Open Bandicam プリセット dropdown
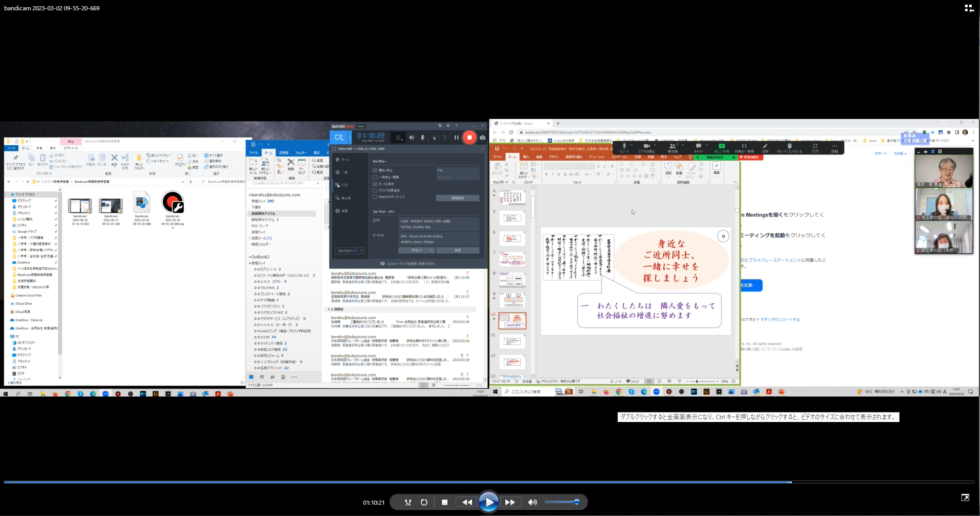 pyautogui.click(x=417, y=250)
